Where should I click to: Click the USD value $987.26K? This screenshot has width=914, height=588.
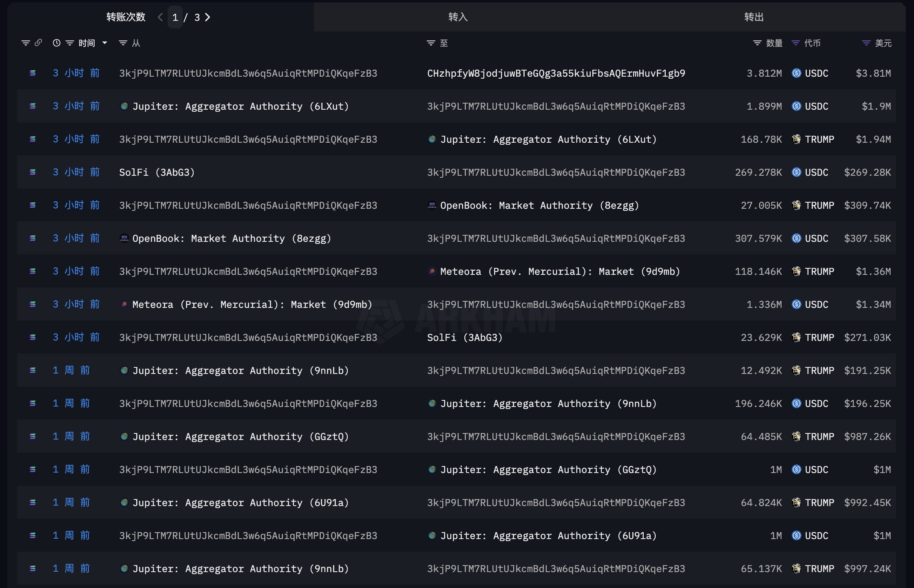[x=868, y=436]
